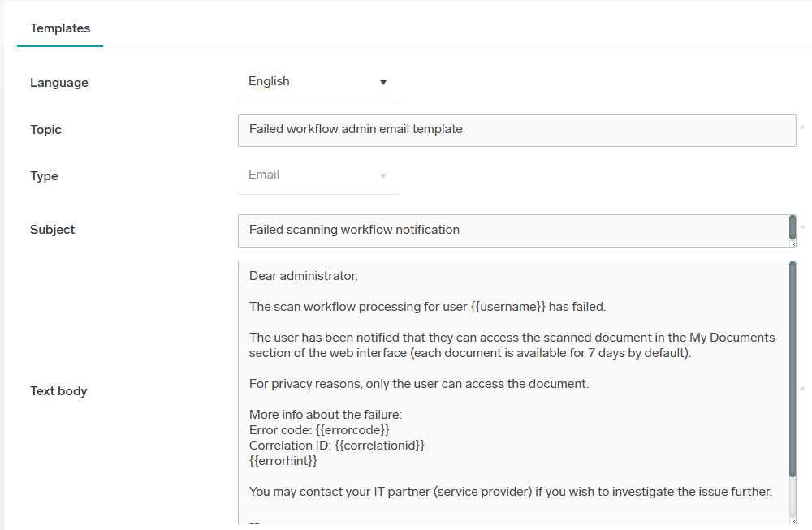The height and width of the screenshot is (530, 812).
Task: Click the Text body label
Action: (x=58, y=391)
